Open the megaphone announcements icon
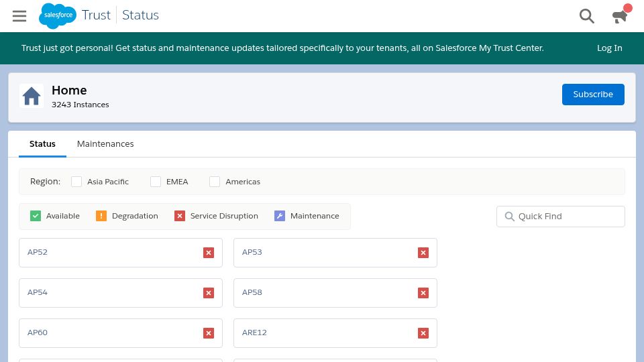Image resolution: width=644 pixels, height=362 pixels. [620, 16]
